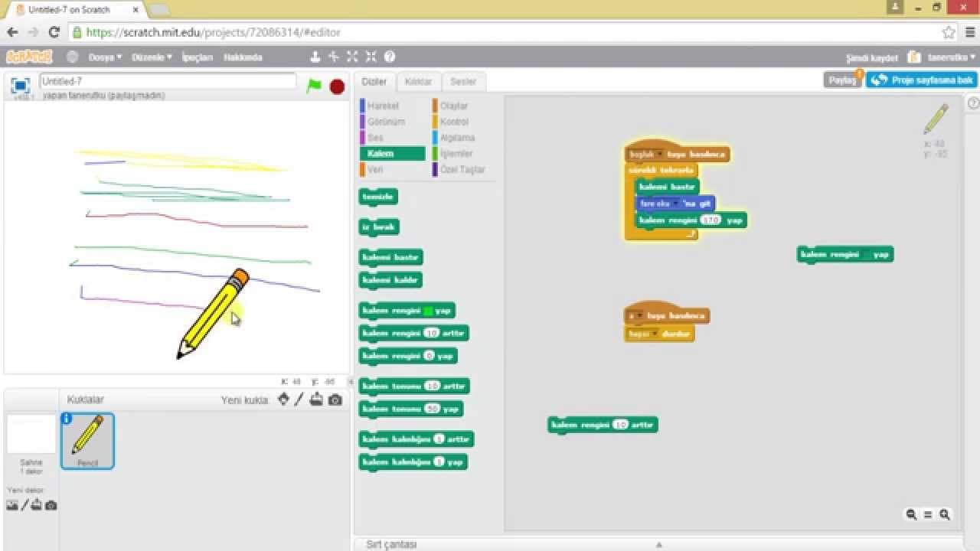Open the Düzenle menu
The image size is (980, 551).
(152, 57)
